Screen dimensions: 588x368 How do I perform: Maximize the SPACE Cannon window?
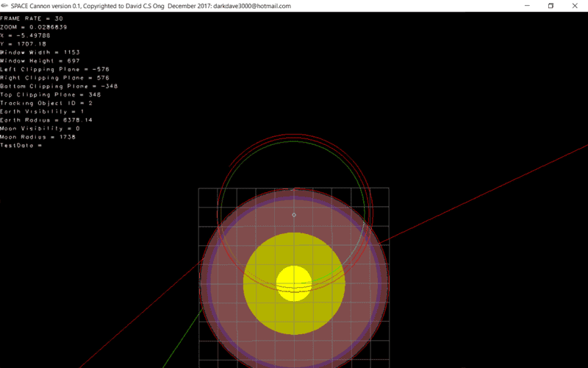pos(551,6)
